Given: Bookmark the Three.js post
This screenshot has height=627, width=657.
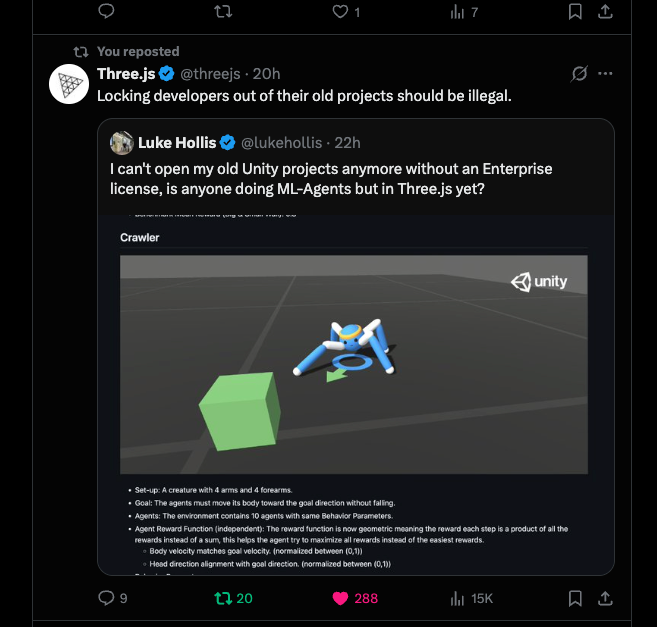Looking at the screenshot, I should click(x=575, y=598).
